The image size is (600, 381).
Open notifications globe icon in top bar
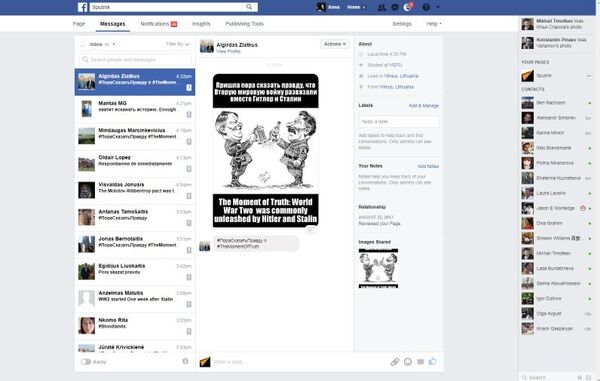(408, 7)
